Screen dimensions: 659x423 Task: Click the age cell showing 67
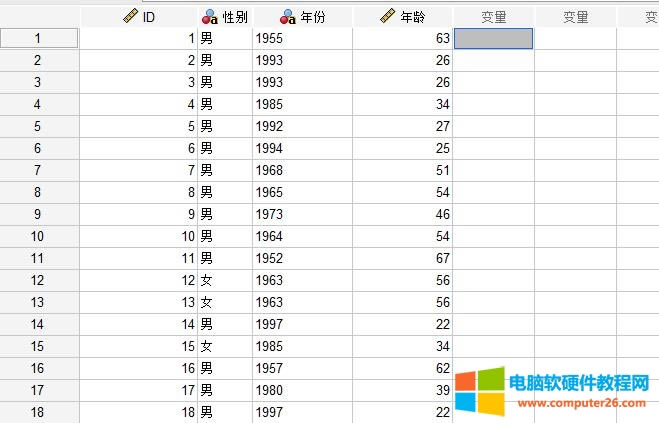point(403,258)
